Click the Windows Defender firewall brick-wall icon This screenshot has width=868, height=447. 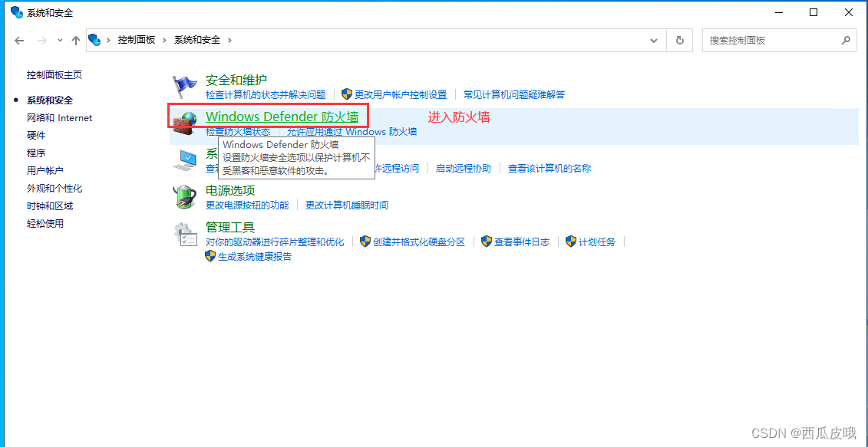184,123
